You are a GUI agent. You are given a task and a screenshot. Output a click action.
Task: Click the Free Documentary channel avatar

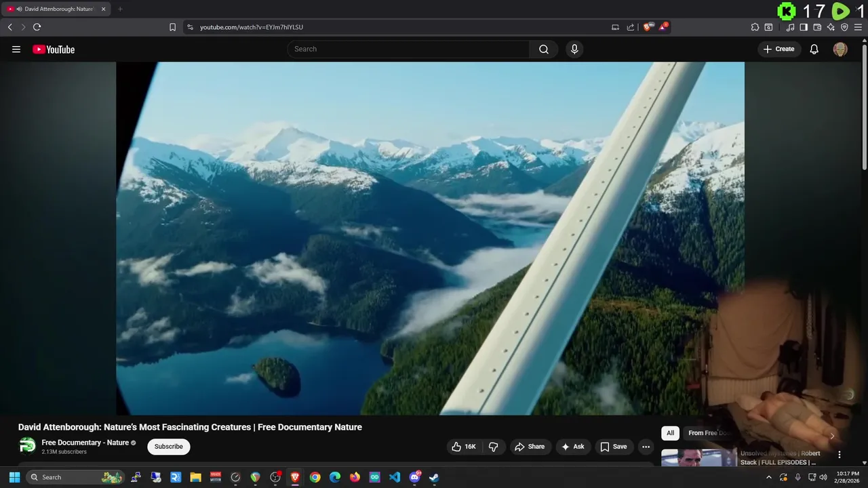pos(28,445)
